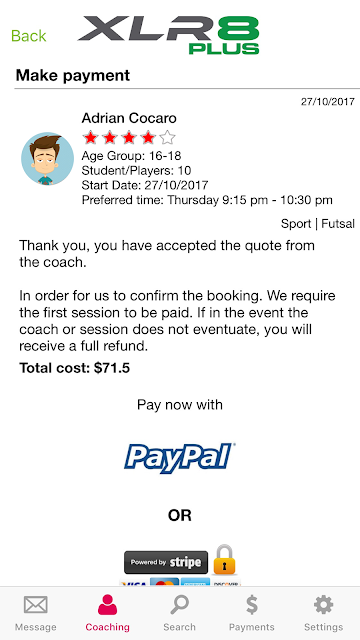Select the empty fifth rating star
The width and height of the screenshot is (360, 640).
[x=167, y=138]
